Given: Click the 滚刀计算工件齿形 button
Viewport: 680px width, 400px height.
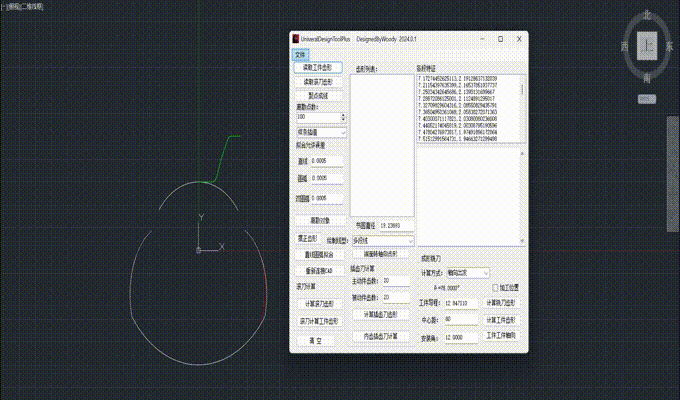Looking at the screenshot, I should click(319, 321).
